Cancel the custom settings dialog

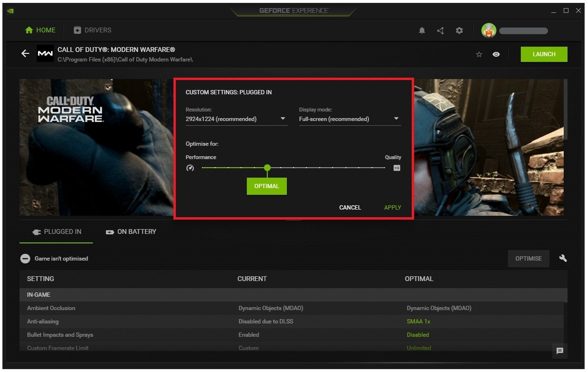[x=350, y=208]
